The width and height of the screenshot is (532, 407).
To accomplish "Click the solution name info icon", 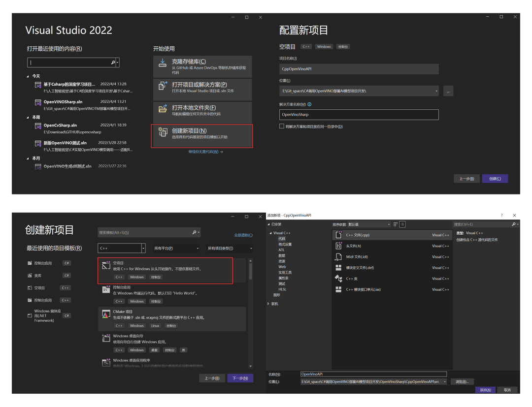I will [309, 104].
